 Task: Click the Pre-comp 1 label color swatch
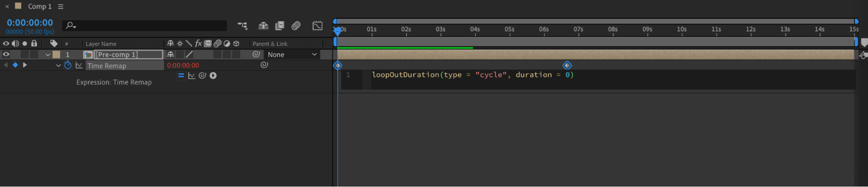pyautogui.click(x=56, y=54)
